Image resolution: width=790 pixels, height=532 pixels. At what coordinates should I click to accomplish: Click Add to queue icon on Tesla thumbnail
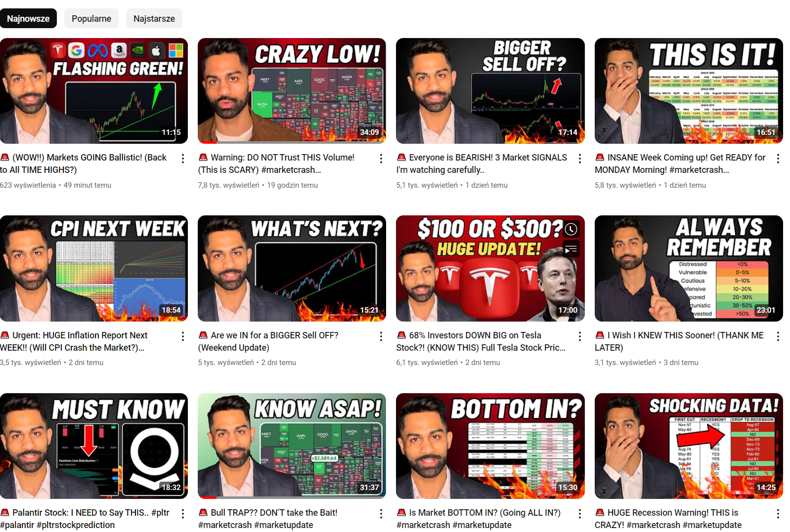point(571,249)
